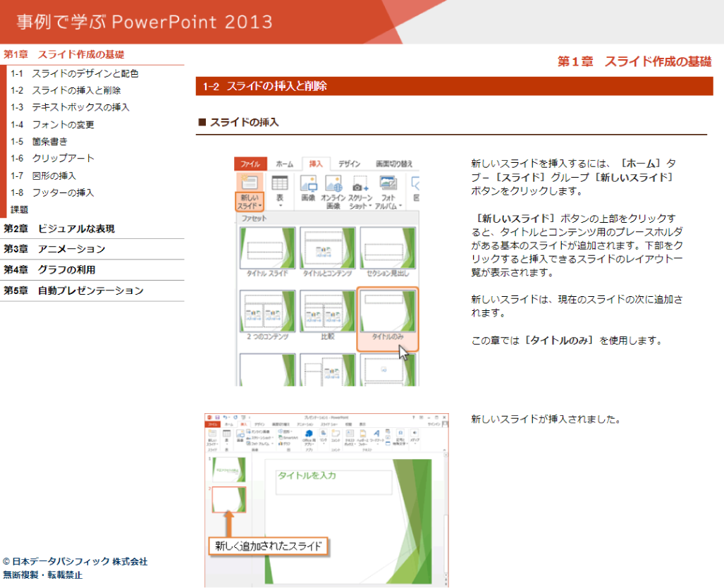Open the フォトアルバム dropdown in the ribbon

coord(388,192)
